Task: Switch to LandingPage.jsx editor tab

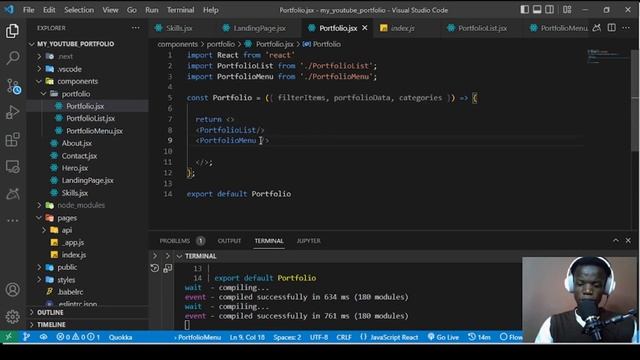Action: pyautogui.click(x=260, y=28)
